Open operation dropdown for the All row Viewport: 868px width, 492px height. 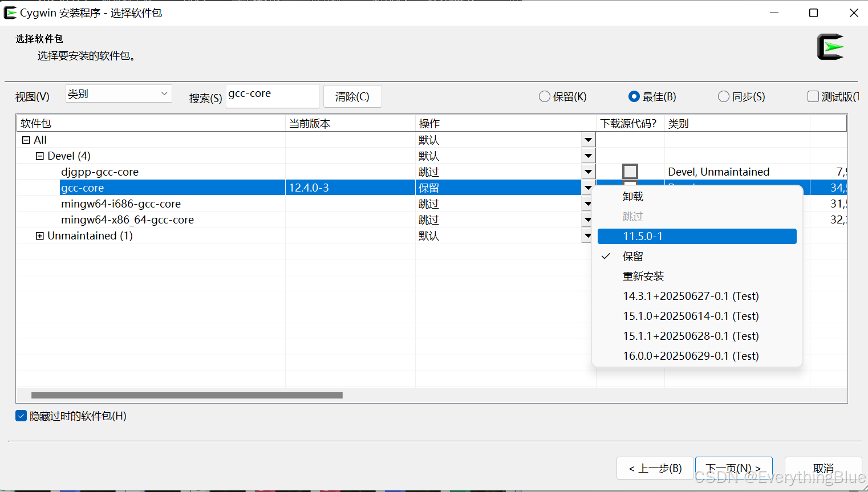click(x=588, y=140)
